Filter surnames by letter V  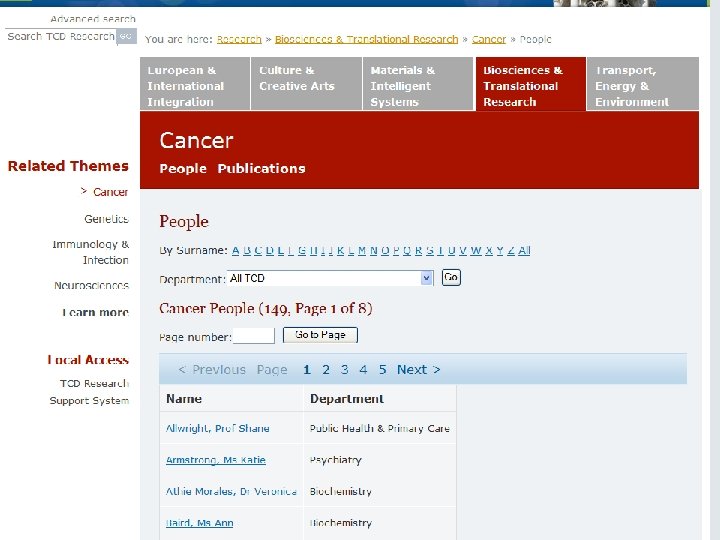pyautogui.click(x=463, y=251)
